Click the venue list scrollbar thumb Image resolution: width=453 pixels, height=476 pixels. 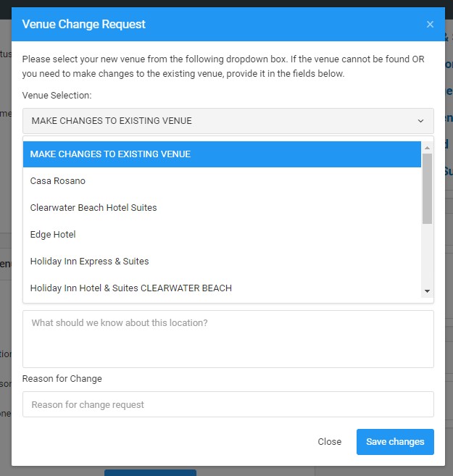pos(427,188)
